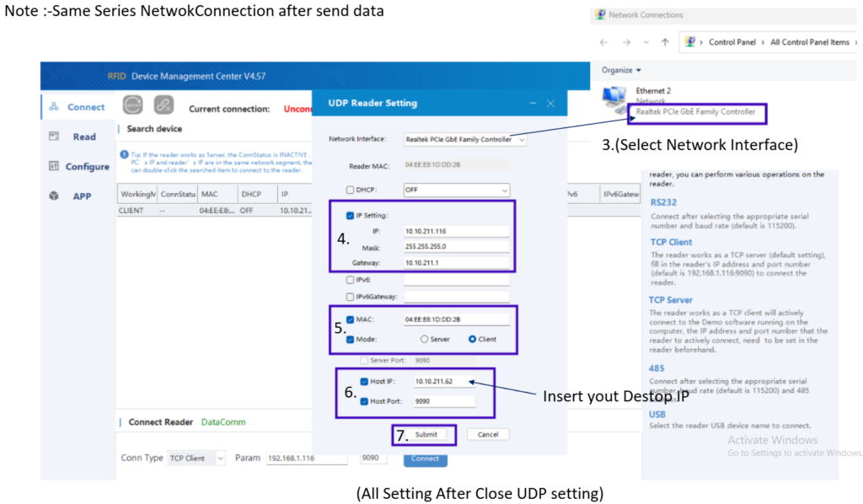
Task: Click the empty IPv6Gateway input field
Action: tap(456, 297)
